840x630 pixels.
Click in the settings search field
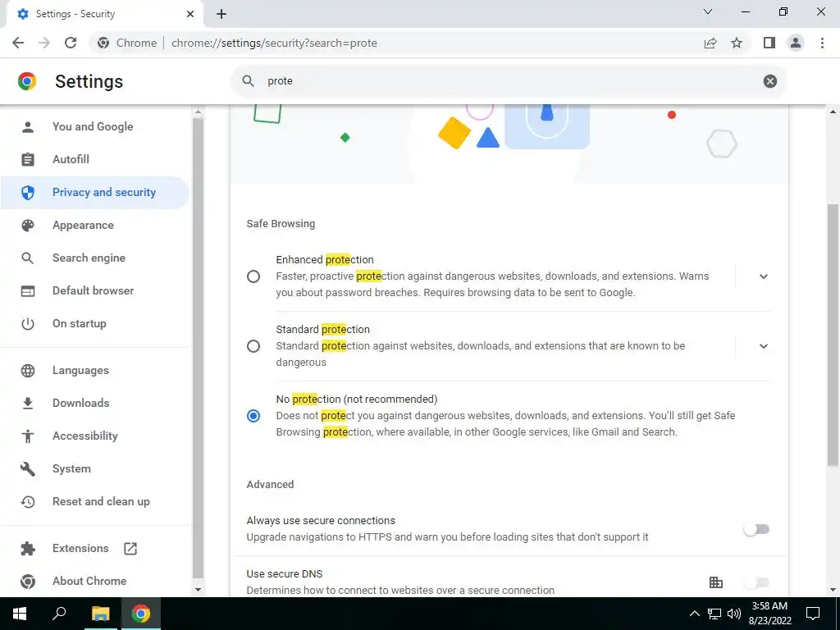click(509, 81)
